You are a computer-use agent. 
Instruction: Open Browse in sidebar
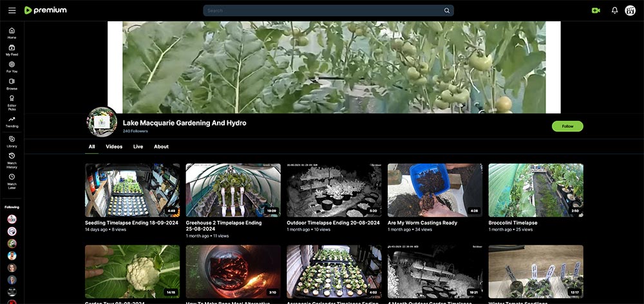12,84
